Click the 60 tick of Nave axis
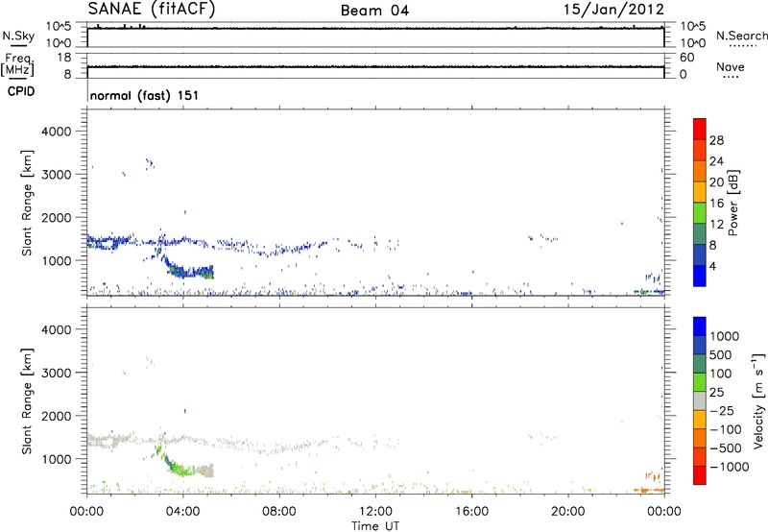Image resolution: width=768 pixels, height=532 pixels. pyautogui.click(x=686, y=58)
